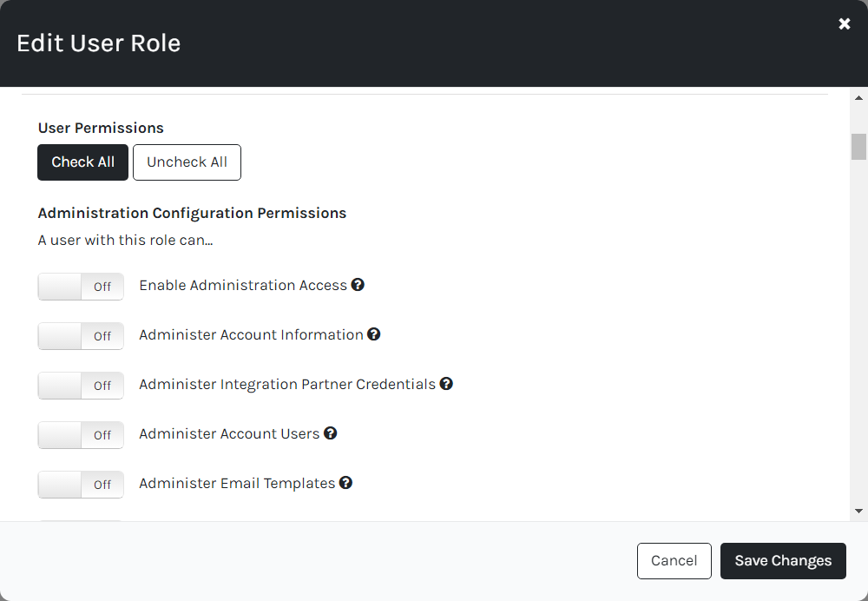Open help icon for Enable Administration Access
The width and height of the screenshot is (868, 601).
(x=358, y=285)
